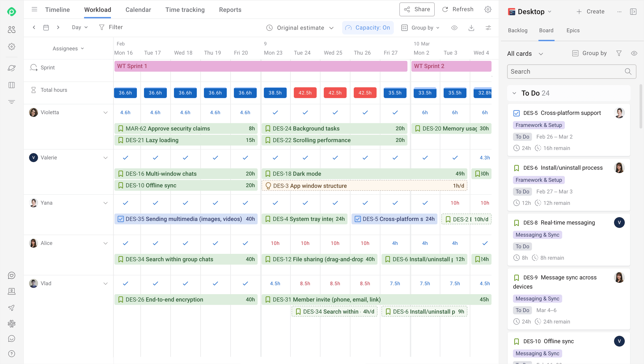The image size is (644, 364).
Task: Open workload Group by dropdown
Action: coord(420,28)
